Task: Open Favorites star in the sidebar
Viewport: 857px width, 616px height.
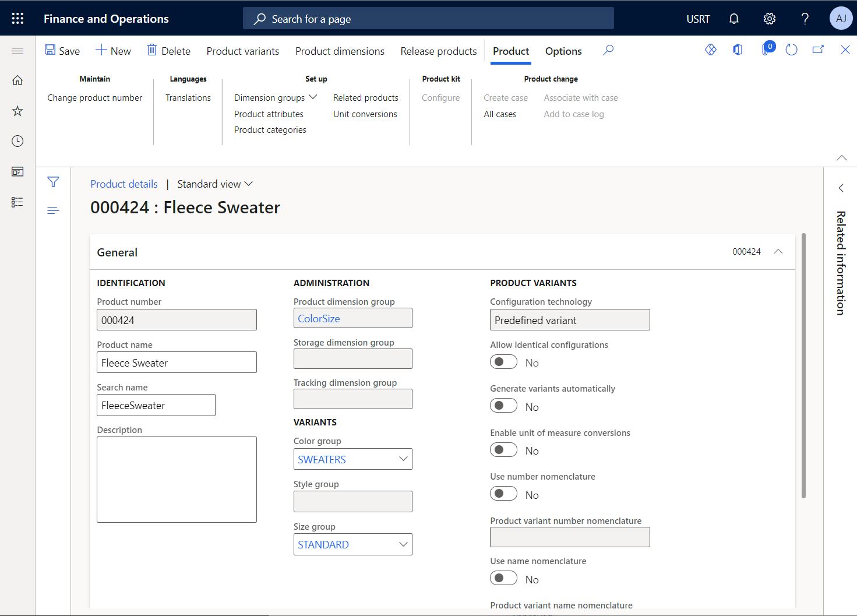Action: [17, 111]
